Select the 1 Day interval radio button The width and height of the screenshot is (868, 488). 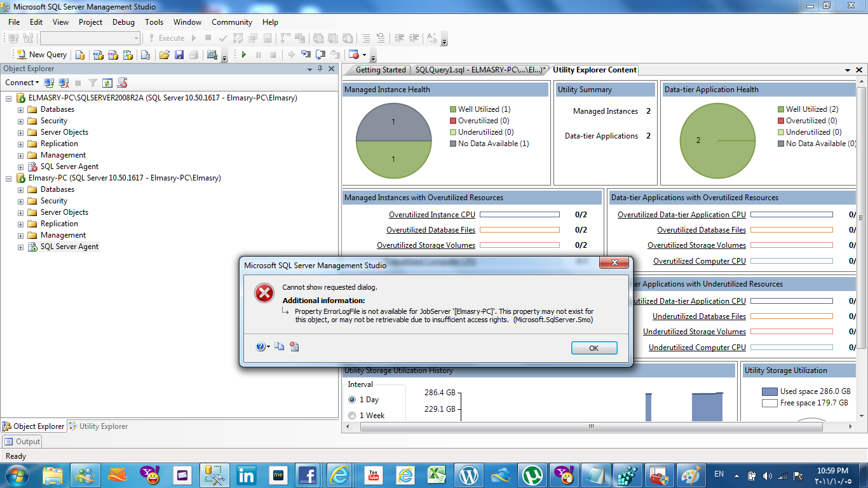[x=352, y=400]
